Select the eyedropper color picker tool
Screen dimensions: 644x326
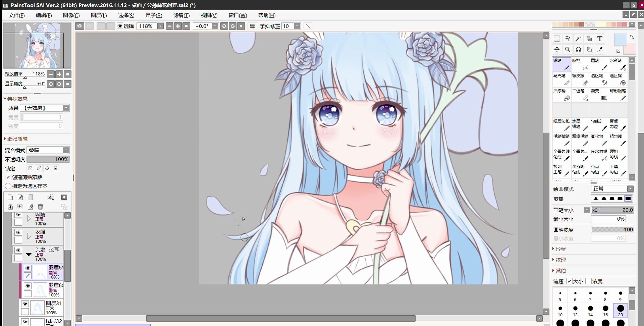(x=600, y=49)
